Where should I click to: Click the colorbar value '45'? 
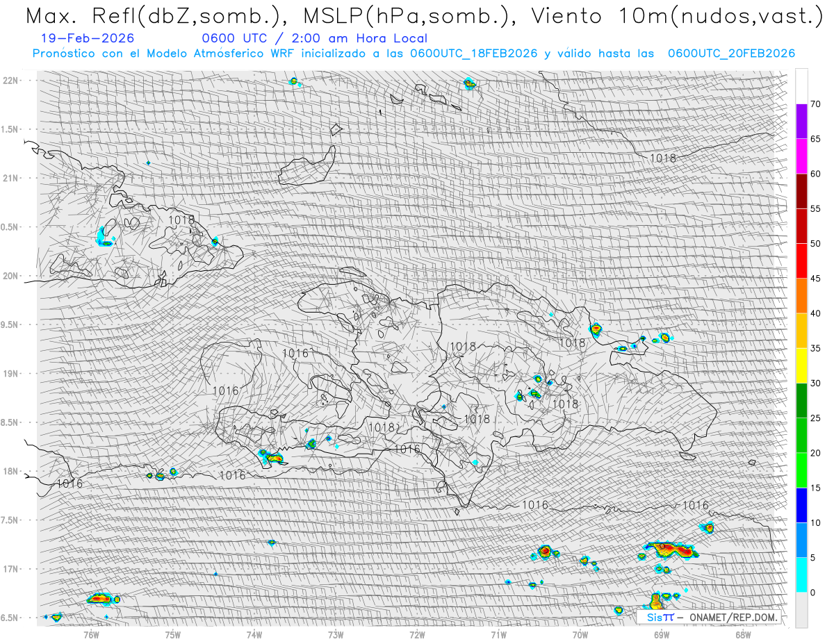click(816, 279)
